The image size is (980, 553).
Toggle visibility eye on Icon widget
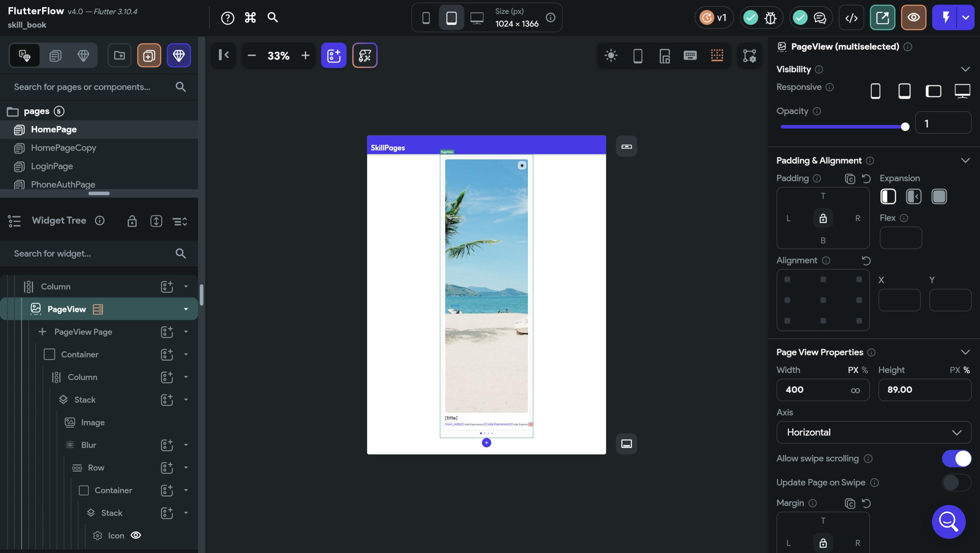136,535
